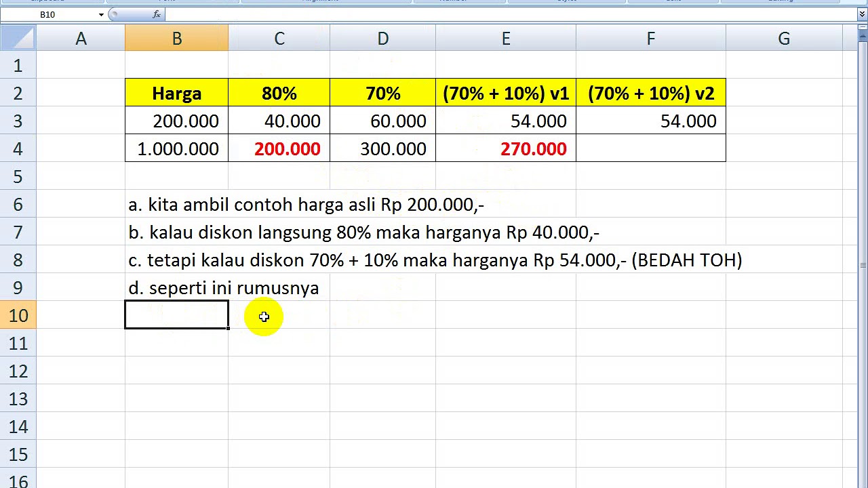
Task: Click the '(70% + 10%) v1' header cell
Action: 506,93
